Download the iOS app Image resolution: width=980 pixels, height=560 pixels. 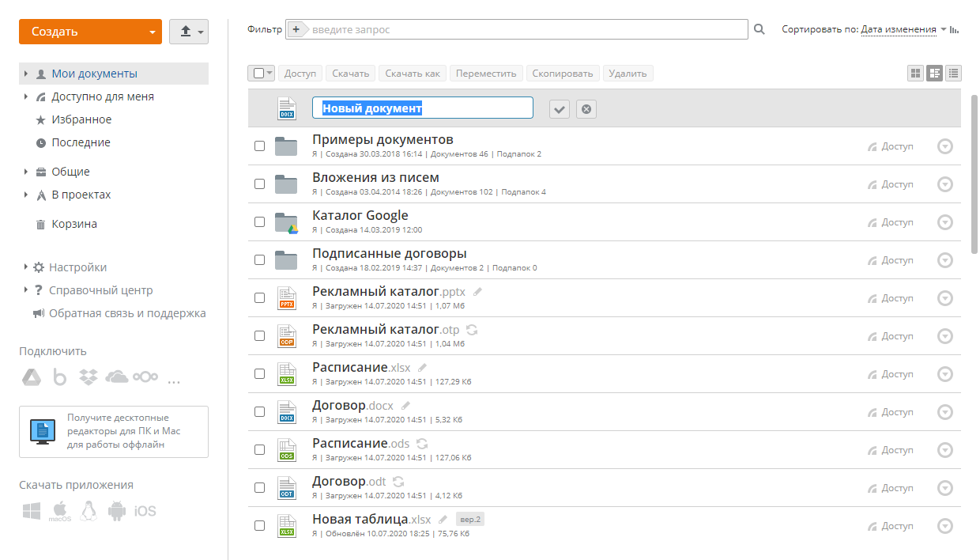[x=145, y=512]
